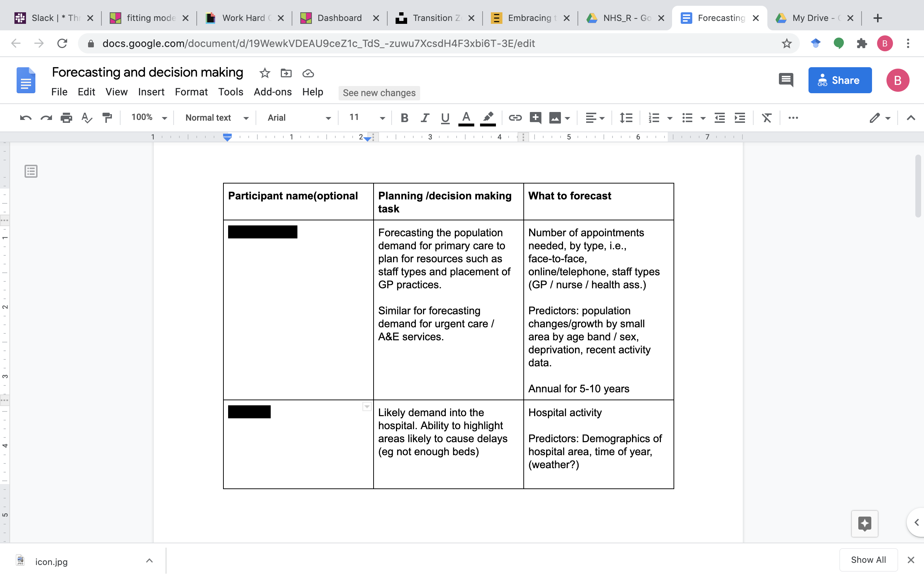
Task: Insert image icon in toolbar
Action: pyautogui.click(x=555, y=118)
